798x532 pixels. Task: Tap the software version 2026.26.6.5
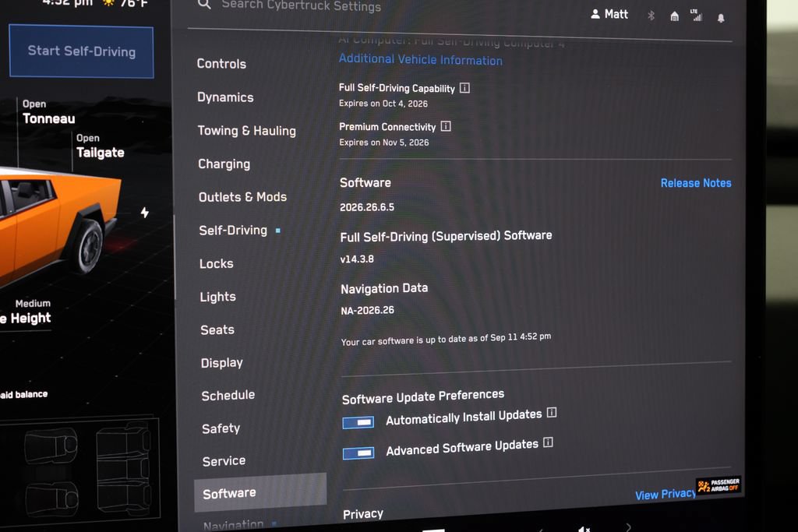pyautogui.click(x=367, y=207)
